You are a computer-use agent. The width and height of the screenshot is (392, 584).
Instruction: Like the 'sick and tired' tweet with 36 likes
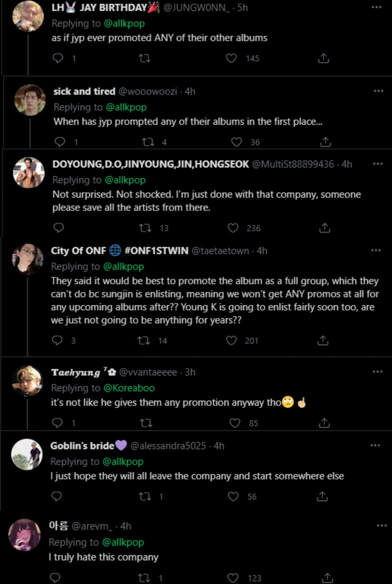[236, 142]
